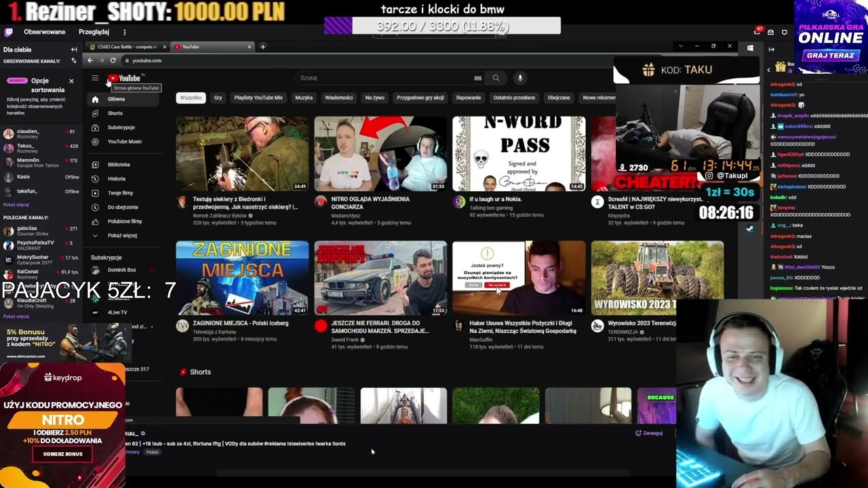This screenshot has height=488, width=868.
Task: Open the NITRO OGLĄDA WYJAŚNIENIA GONCIARZA thumbnail
Action: (x=380, y=154)
